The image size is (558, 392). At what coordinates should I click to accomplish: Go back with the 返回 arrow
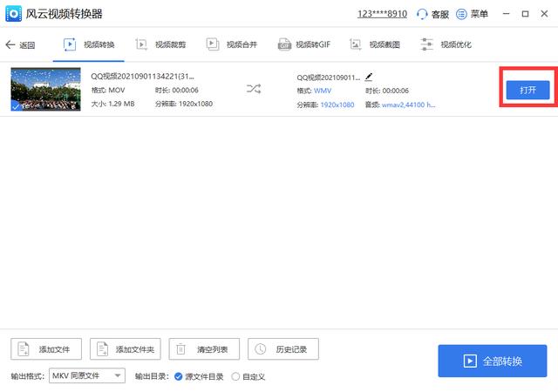[x=20, y=44]
